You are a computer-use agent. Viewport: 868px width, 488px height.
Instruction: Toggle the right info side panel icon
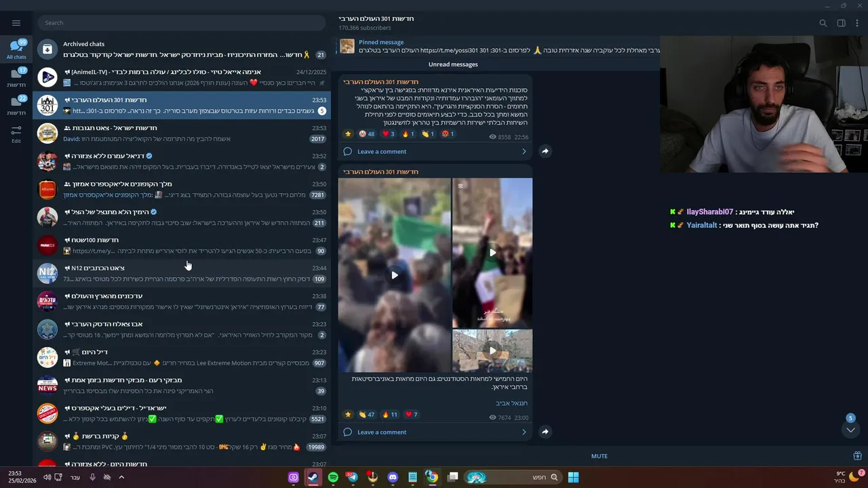click(x=841, y=23)
